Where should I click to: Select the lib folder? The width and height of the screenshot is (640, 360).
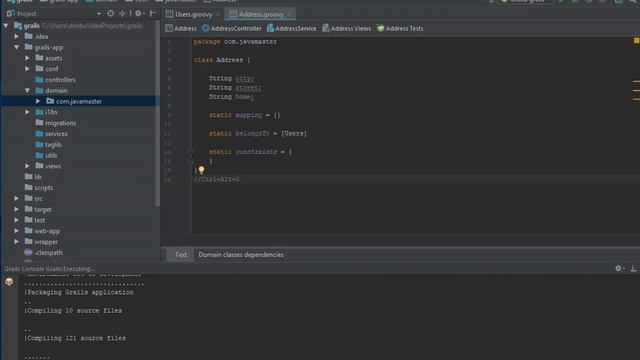33,177
